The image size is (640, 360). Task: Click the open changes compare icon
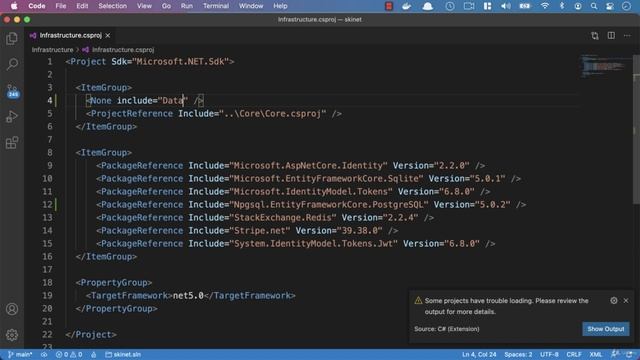click(595, 36)
